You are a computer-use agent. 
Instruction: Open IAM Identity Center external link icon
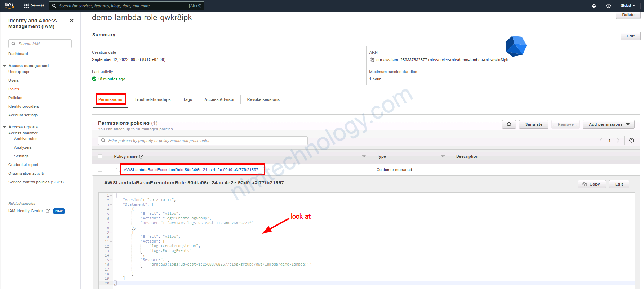pyautogui.click(x=48, y=211)
